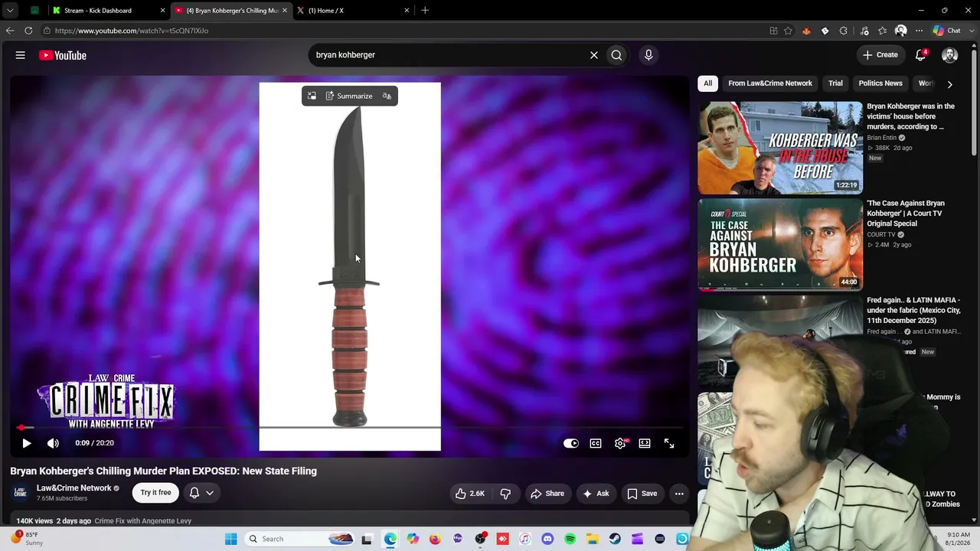Click the icon left of Summarize
This screenshot has width=980, height=551.
click(312, 96)
